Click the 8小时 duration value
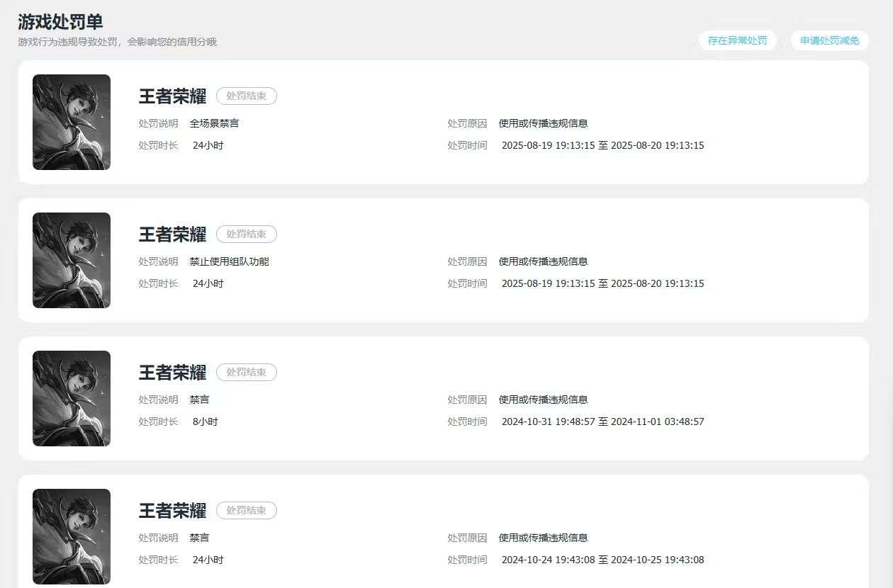This screenshot has width=893, height=588. (x=206, y=422)
